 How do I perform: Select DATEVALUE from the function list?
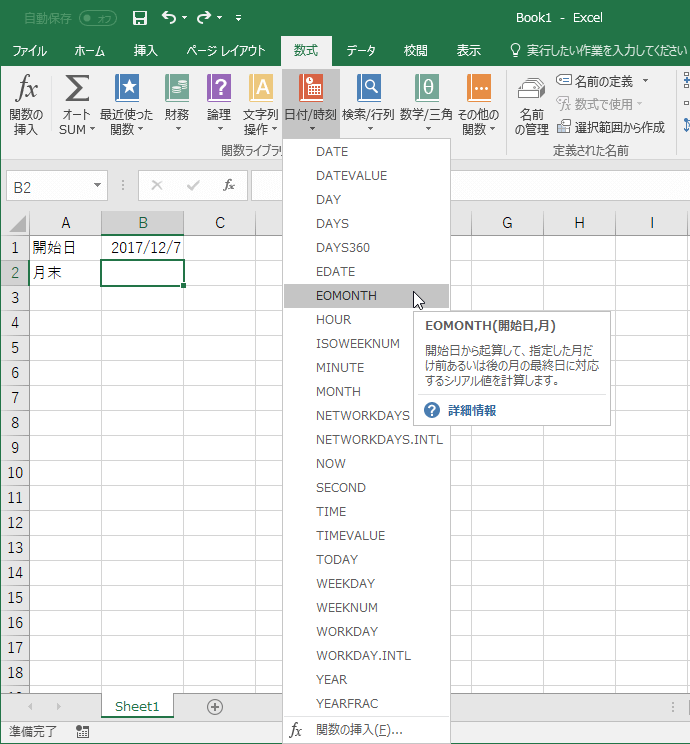tap(366, 176)
